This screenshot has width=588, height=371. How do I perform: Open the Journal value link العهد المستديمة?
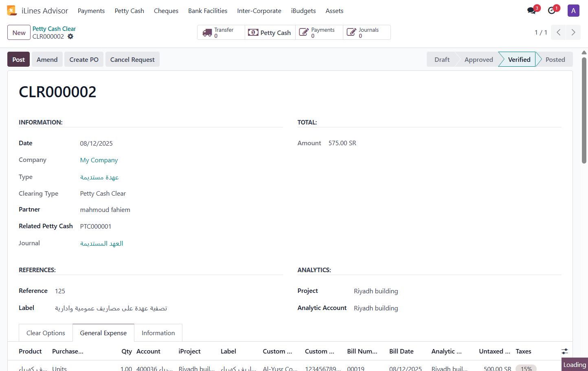pos(101,243)
